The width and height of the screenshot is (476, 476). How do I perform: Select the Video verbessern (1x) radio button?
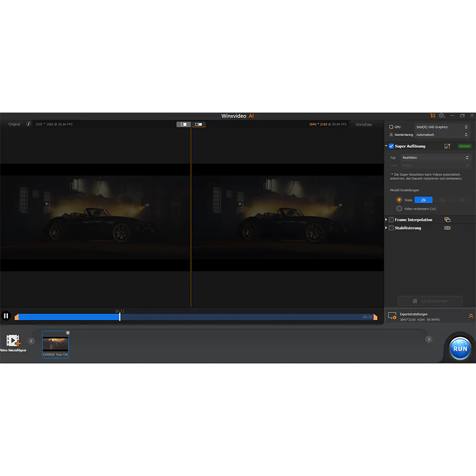[399, 208]
